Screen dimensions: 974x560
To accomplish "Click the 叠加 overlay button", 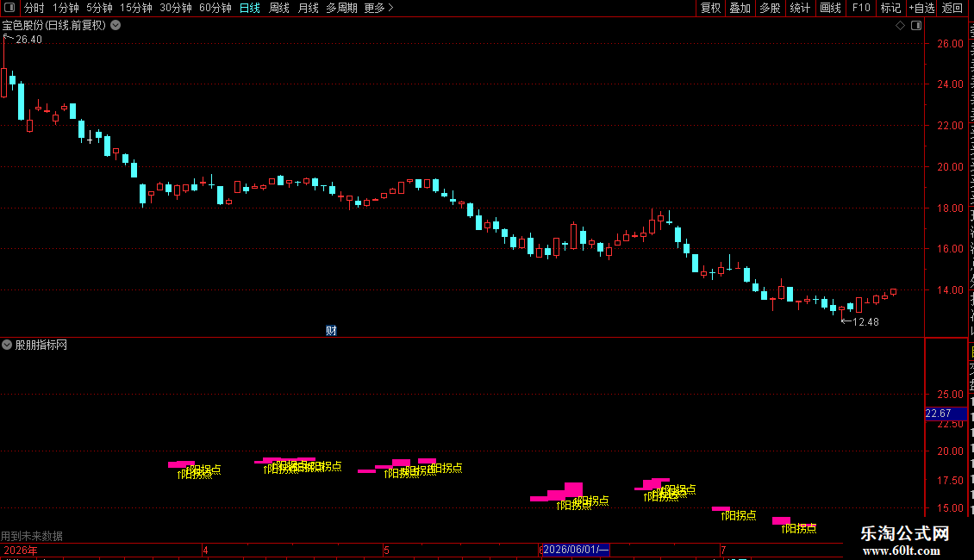I will pos(740,8).
